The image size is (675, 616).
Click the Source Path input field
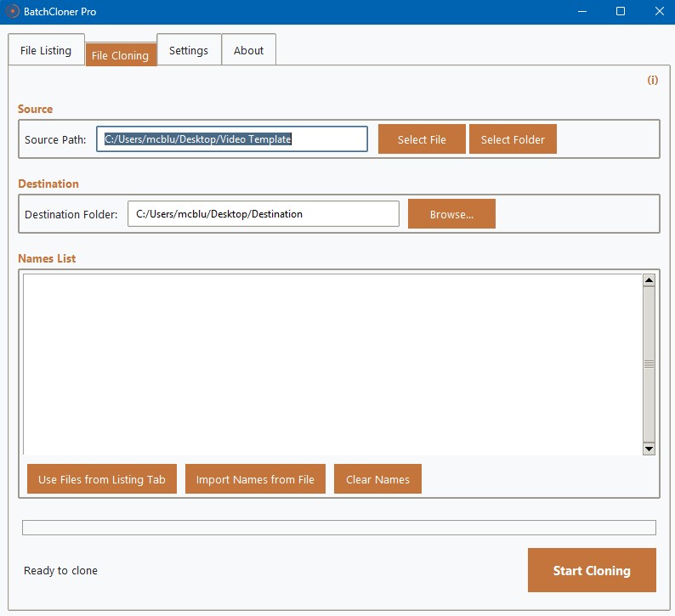tap(232, 139)
